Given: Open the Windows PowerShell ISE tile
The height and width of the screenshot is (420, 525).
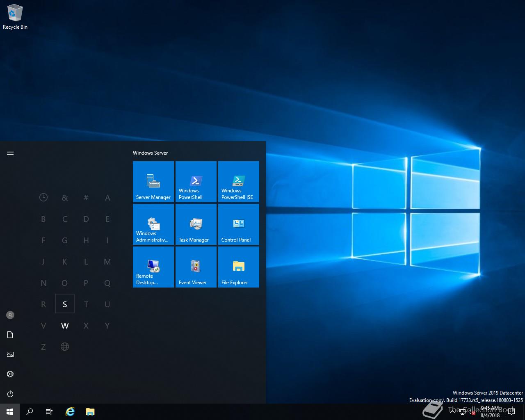Looking at the screenshot, I should point(239,182).
